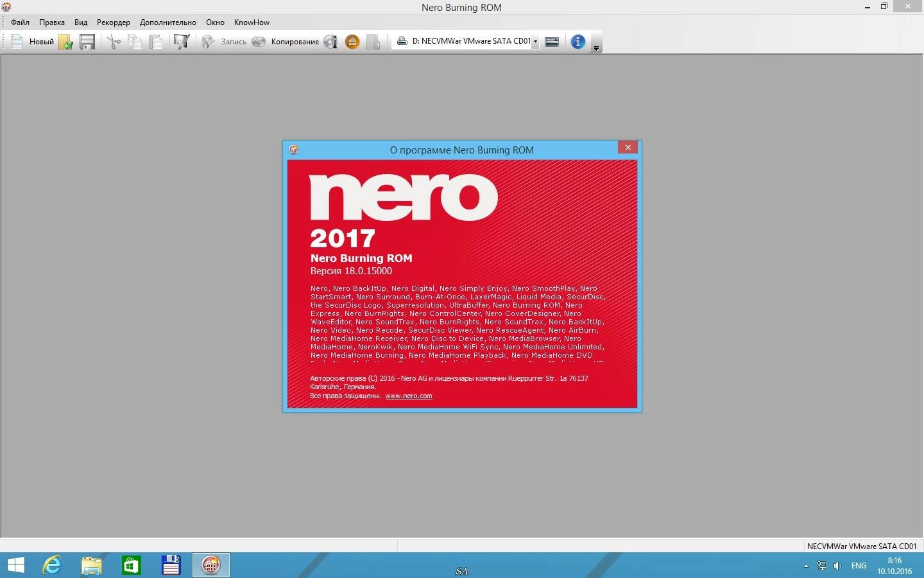Click the Copy icon in the toolbar
Image resolution: width=924 pixels, height=578 pixels.
point(135,42)
